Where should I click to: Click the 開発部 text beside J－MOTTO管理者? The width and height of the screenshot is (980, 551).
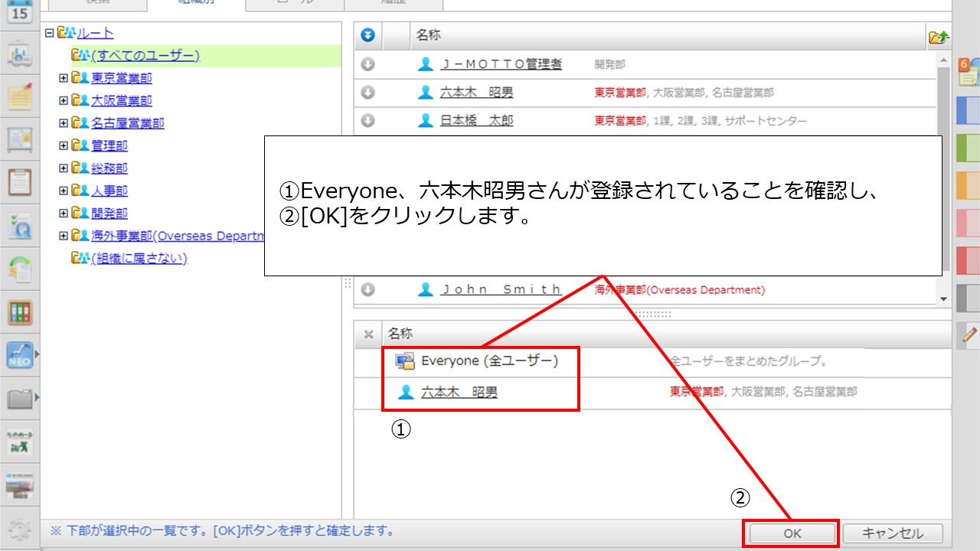click(x=610, y=64)
